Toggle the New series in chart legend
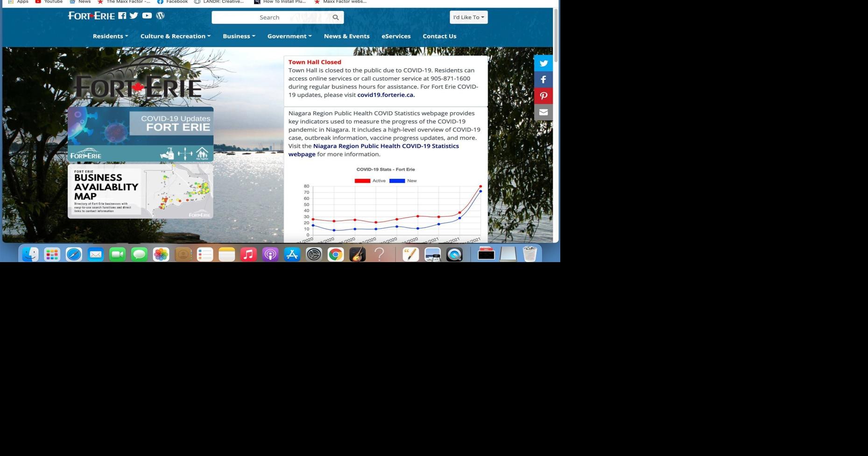The height and width of the screenshot is (456, 868). pos(403,181)
